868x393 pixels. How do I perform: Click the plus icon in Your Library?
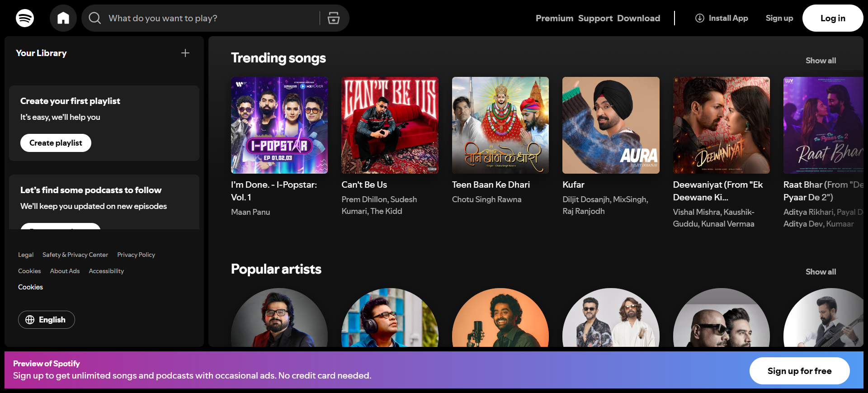[185, 53]
